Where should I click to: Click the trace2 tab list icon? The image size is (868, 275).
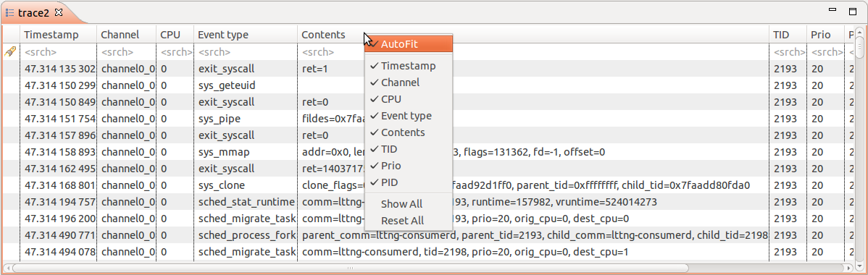click(9, 12)
